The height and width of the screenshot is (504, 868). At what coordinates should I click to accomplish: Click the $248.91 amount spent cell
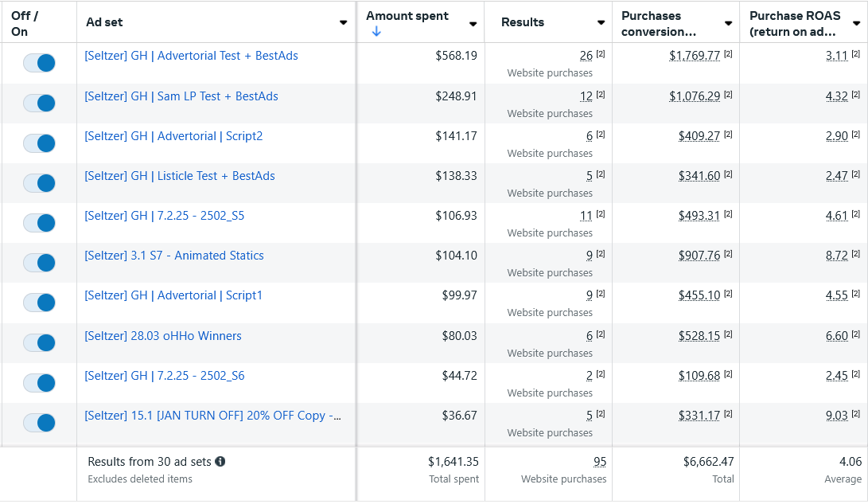tap(456, 96)
